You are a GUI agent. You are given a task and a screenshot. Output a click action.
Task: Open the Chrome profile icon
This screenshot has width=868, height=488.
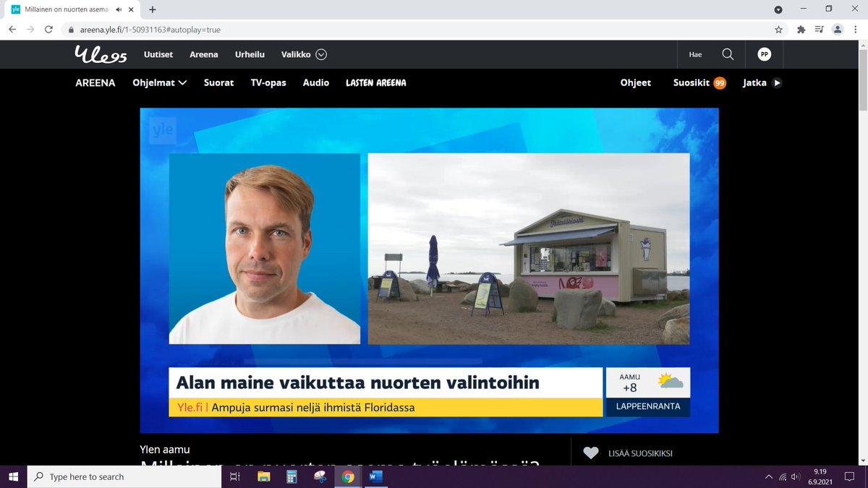tap(838, 30)
